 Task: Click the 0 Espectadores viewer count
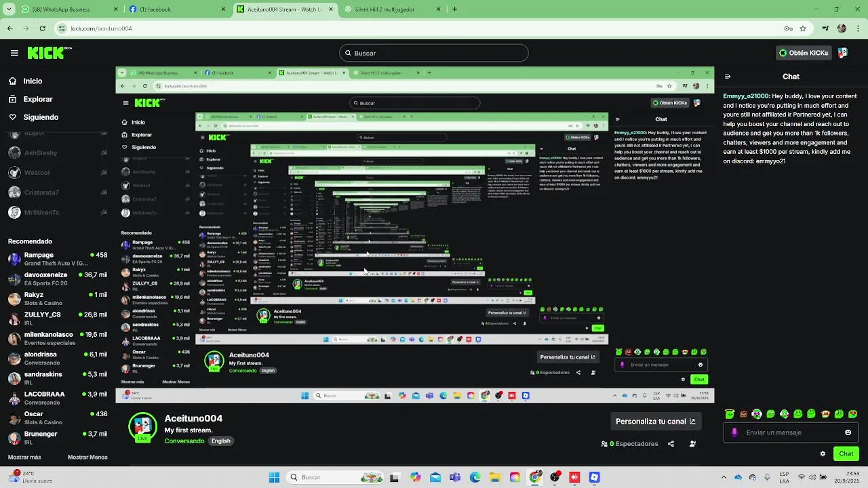pyautogui.click(x=630, y=444)
